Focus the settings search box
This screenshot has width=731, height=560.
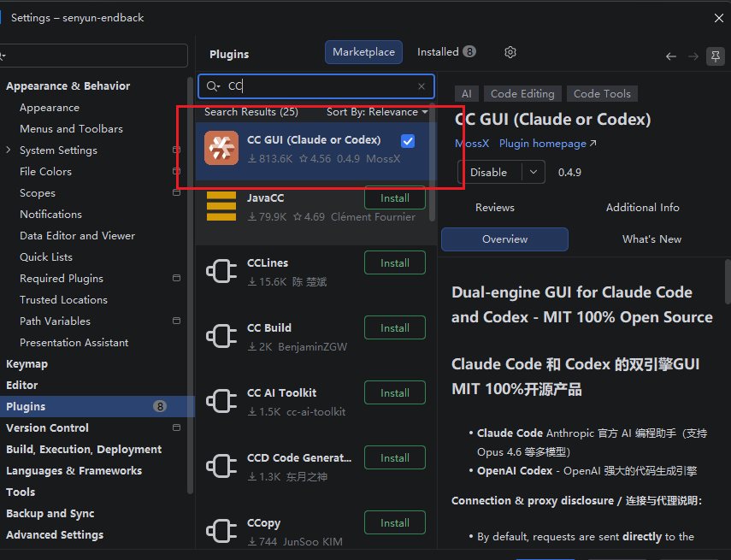pos(93,56)
